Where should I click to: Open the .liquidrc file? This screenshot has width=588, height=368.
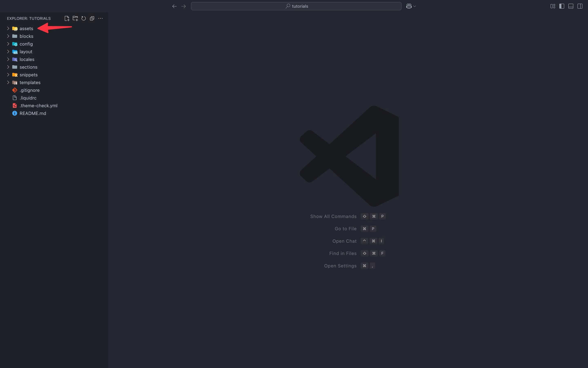pos(28,98)
